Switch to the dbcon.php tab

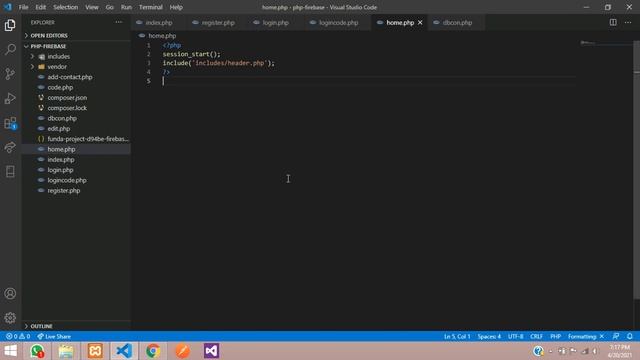(456, 22)
